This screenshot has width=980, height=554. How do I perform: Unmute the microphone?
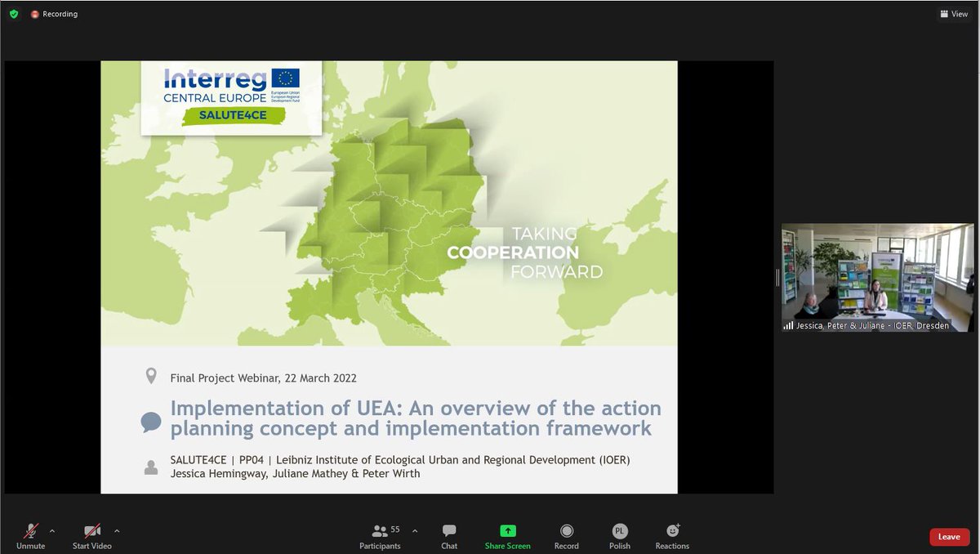coord(31,537)
